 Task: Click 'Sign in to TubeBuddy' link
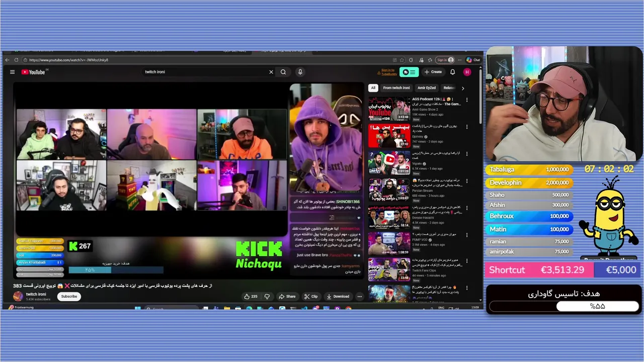coord(389,72)
